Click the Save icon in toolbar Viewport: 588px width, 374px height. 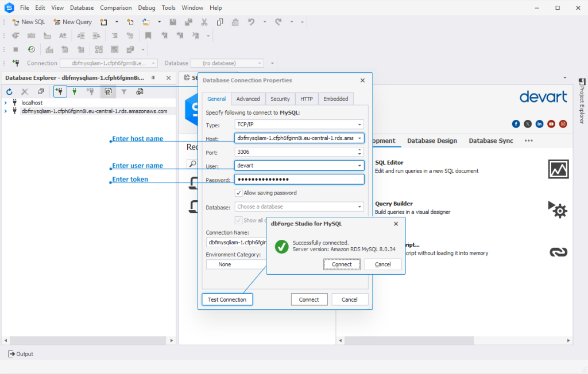173,22
